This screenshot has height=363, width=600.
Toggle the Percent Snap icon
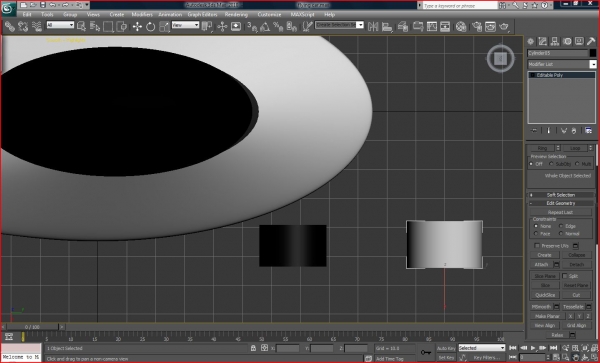(x=278, y=26)
